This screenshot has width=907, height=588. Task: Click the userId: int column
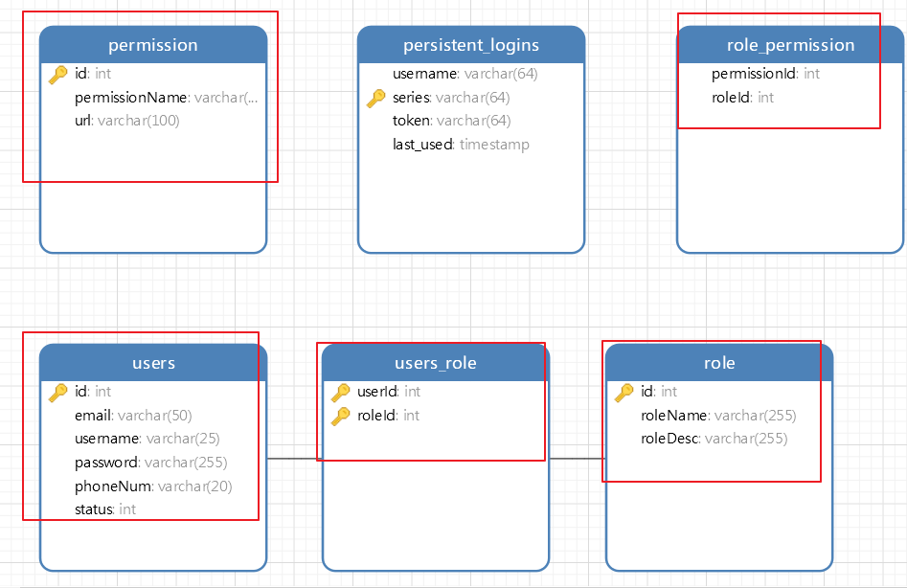(x=389, y=392)
